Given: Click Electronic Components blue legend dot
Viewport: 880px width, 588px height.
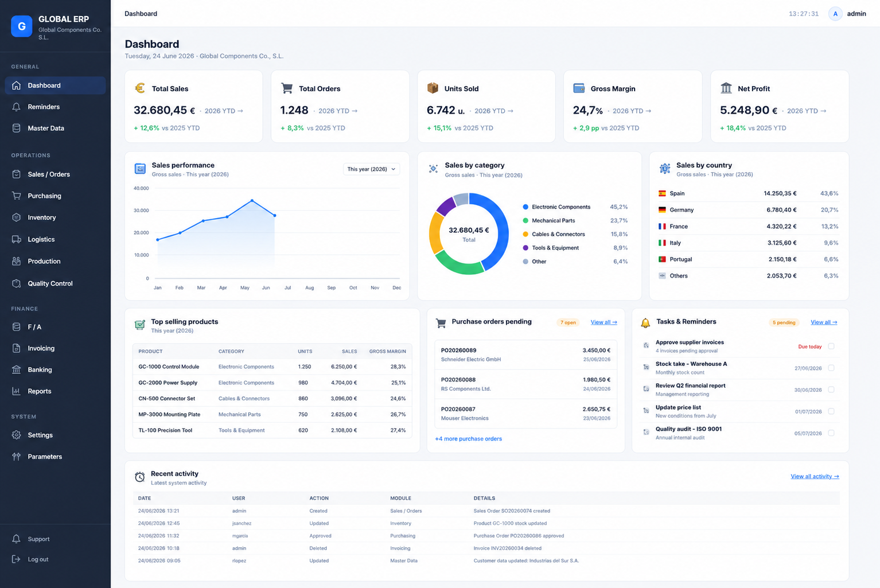Looking at the screenshot, I should (x=525, y=207).
